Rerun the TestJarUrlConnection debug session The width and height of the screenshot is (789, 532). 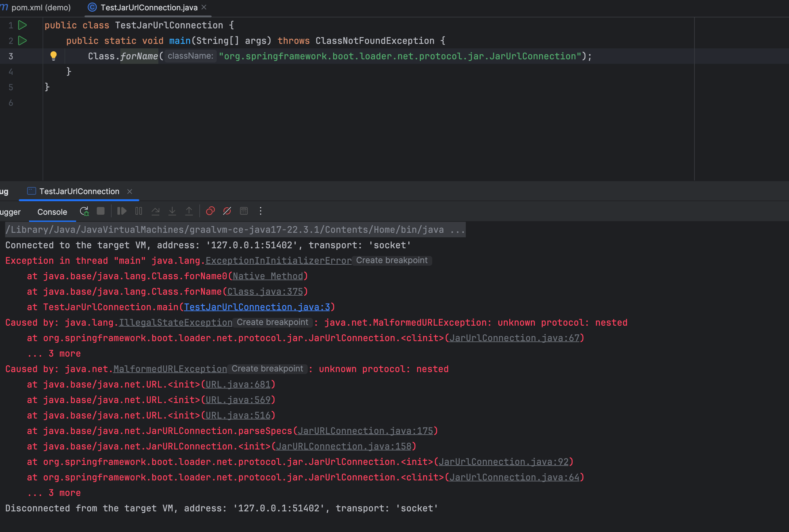click(x=84, y=211)
